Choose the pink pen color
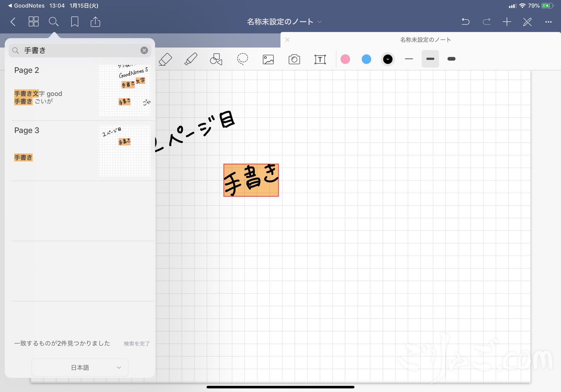This screenshot has width=561, height=392. [x=345, y=59]
